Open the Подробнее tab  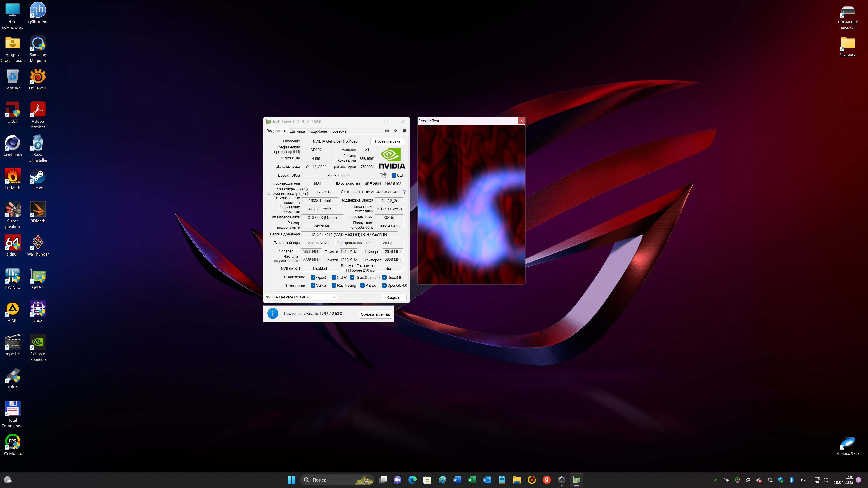(317, 131)
